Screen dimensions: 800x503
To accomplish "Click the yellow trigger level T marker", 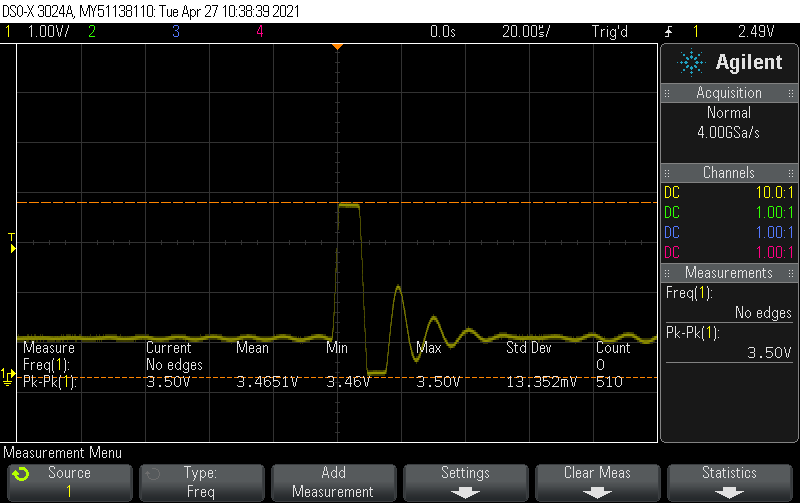I will 12,243.
